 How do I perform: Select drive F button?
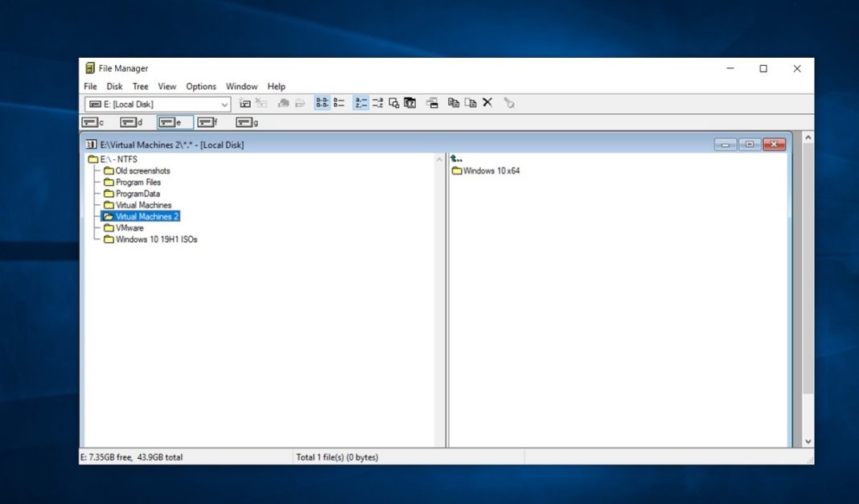208,121
